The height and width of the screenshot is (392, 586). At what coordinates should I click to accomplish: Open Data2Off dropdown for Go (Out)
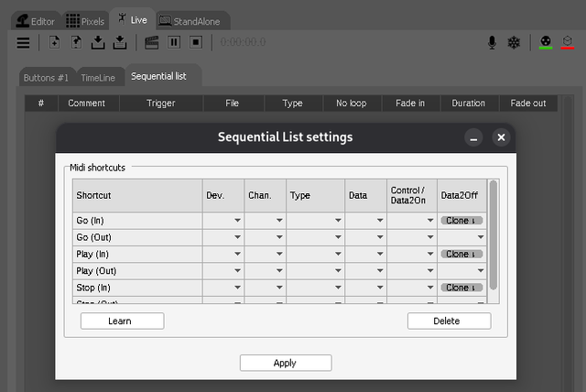462,237
